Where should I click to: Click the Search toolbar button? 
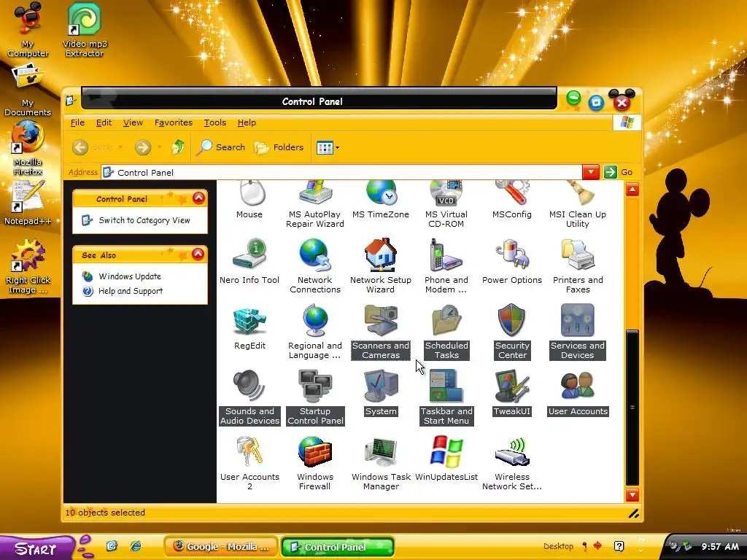click(x=221, y=147)
